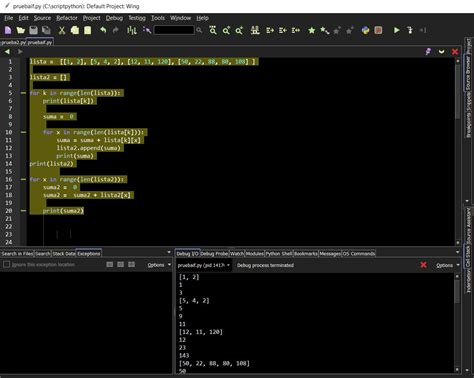Image resolution: width=474 pixels, height=378 pixels.
Task: Start debugging with the green play icon
Action: point(397,30)
